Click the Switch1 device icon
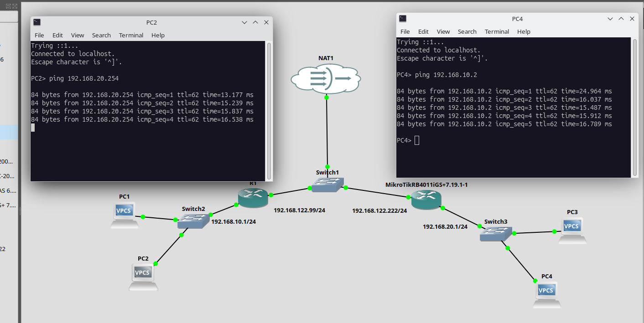The image size is (644, 323). 327,185
